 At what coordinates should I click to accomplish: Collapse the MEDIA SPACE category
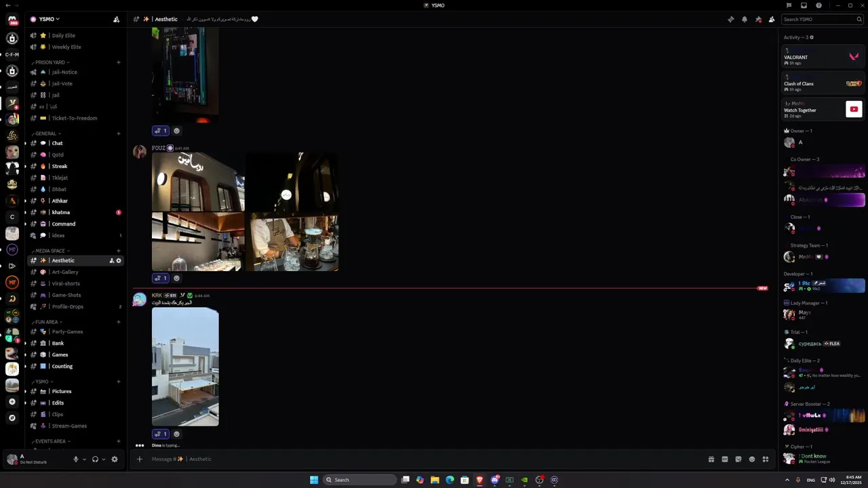(x=51, y=251)
